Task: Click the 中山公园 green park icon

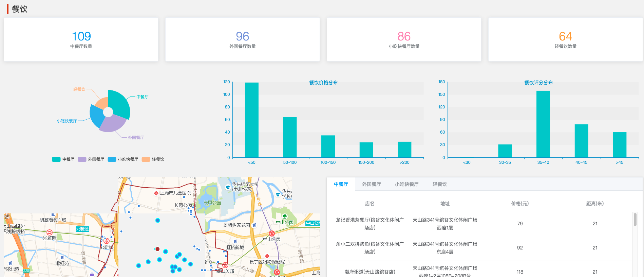Action: [285, 217]
